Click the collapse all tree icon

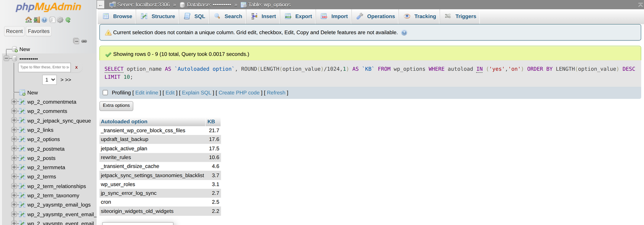[x=76, y=41]
